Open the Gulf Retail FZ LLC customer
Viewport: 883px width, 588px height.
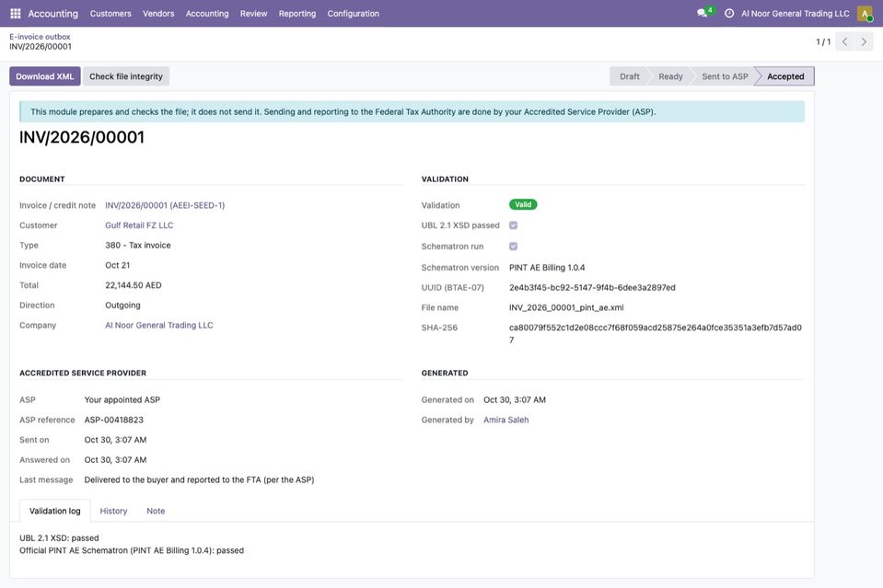tap(139, 225)
